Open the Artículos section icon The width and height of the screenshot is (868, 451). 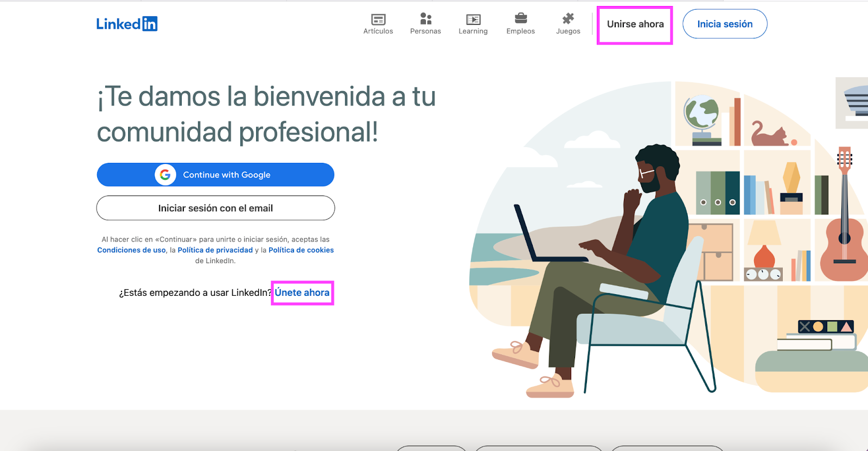point(378,20)
